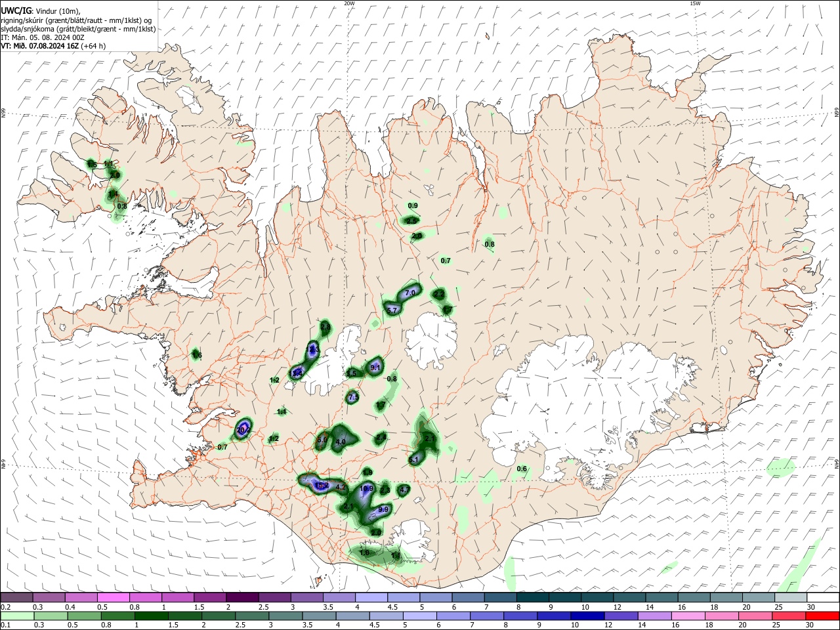Viewport: 840px width, 630px height.
Task: Click the 'VT: Mið. 07.08.2024 16Z (+64 h)' line
Action: click(x=53, y=46)
